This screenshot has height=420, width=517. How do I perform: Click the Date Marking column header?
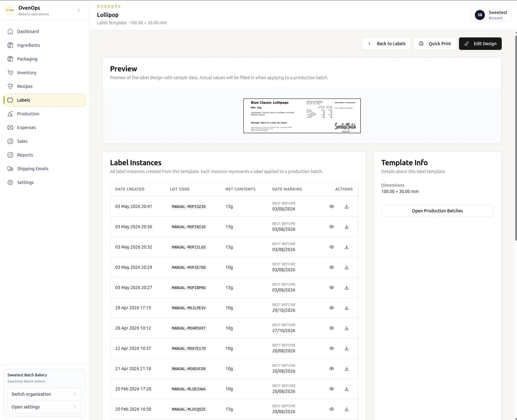(x=287, y=189)
